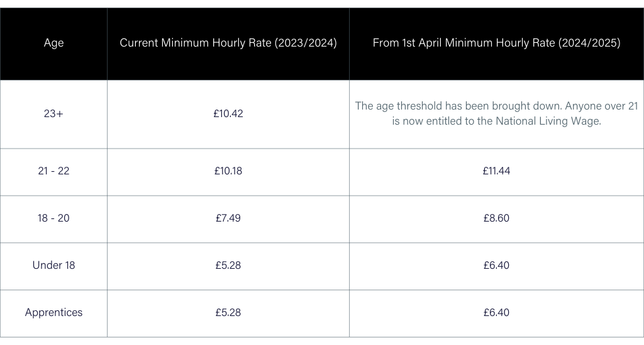The height and width of the screenshot is (345, 644).
Task: Click the £7.49 rate cell
Action: [x=228, y=218]
